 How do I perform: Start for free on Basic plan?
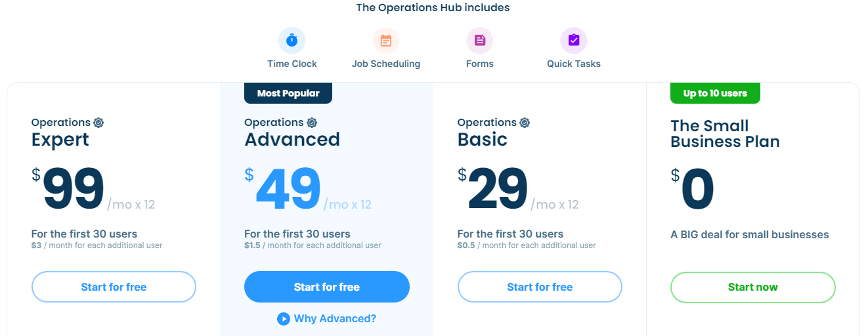540,287
